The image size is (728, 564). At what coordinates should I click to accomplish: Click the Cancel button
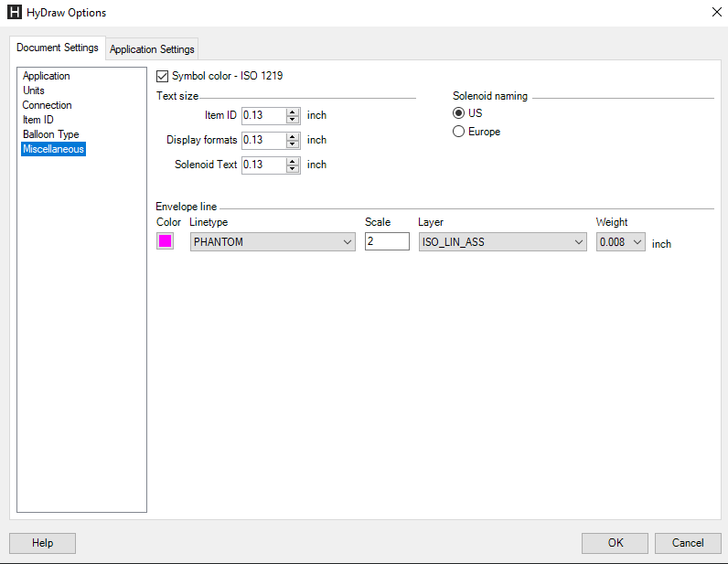[x=688, y=543]
